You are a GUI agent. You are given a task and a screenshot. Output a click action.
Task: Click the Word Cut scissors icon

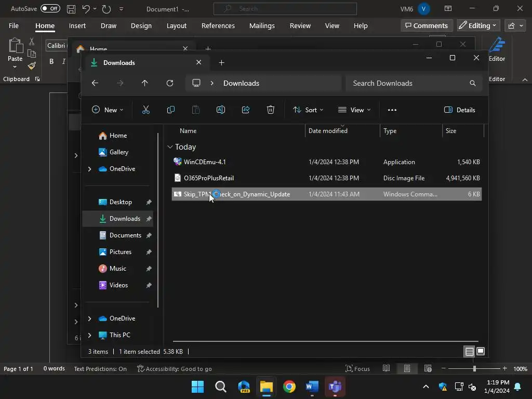click(x=32, y=42)
